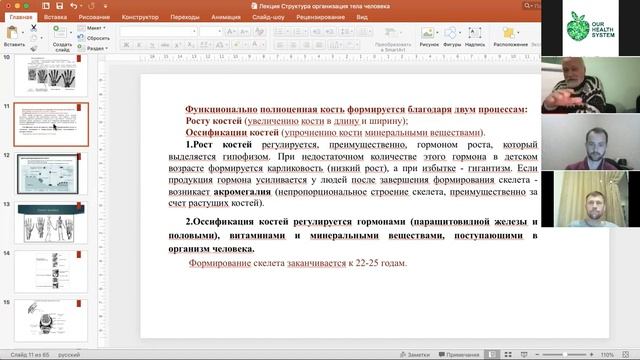640x360 pixels.
Task: Adjust the zoom slider handle
Action: (x=565, y=355)
